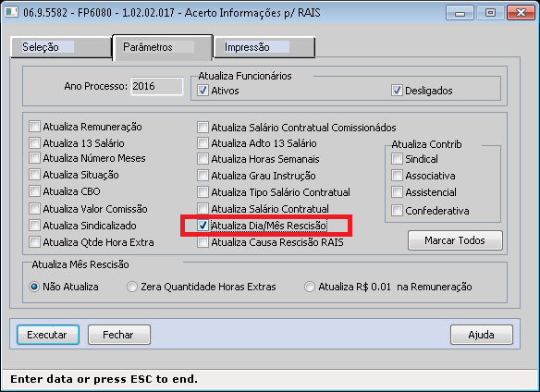
Task: Enable the Confederativa checkbox
Action: click(397, 211)
